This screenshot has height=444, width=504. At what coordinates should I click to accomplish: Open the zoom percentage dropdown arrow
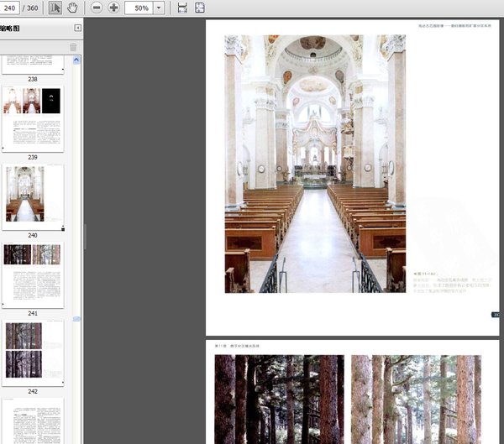(159, 8)
